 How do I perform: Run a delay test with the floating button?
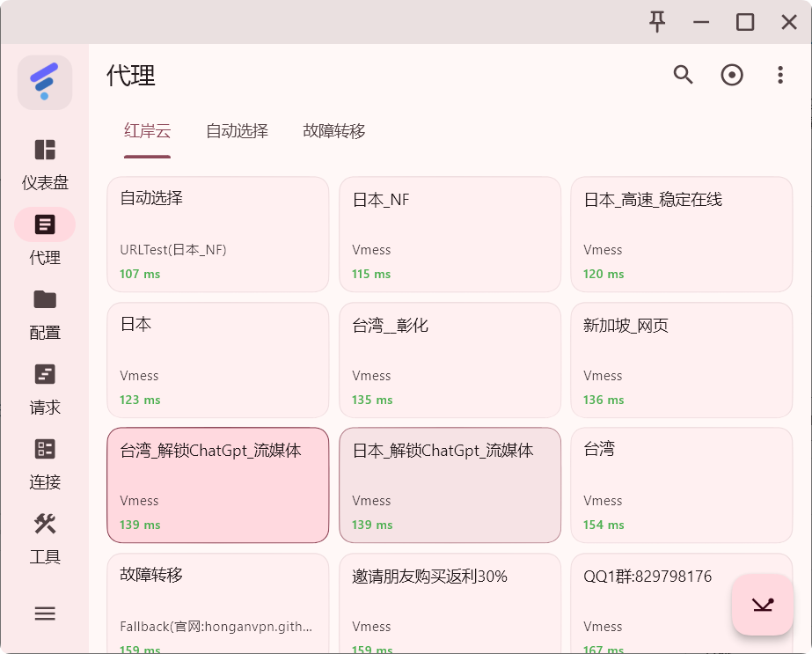[761, 605]
